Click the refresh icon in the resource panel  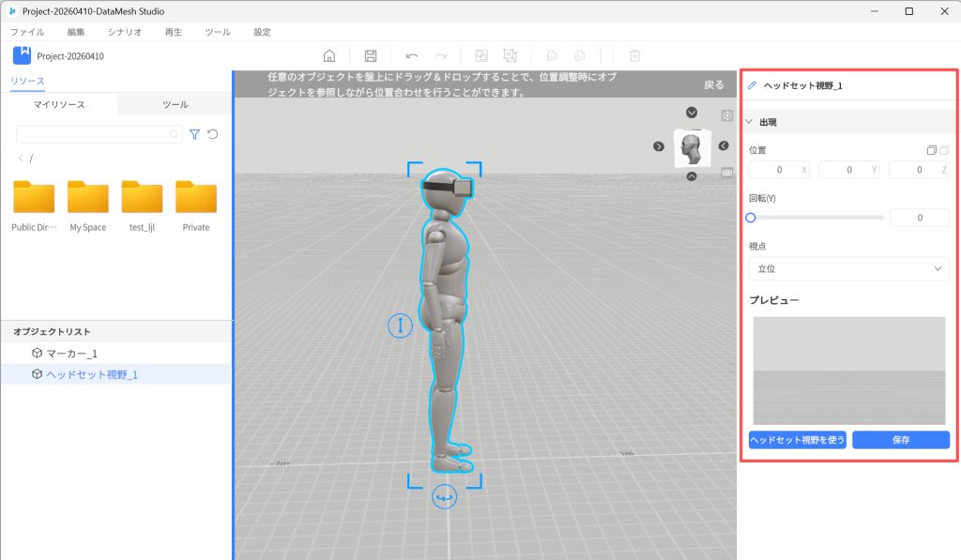[213, 134]
